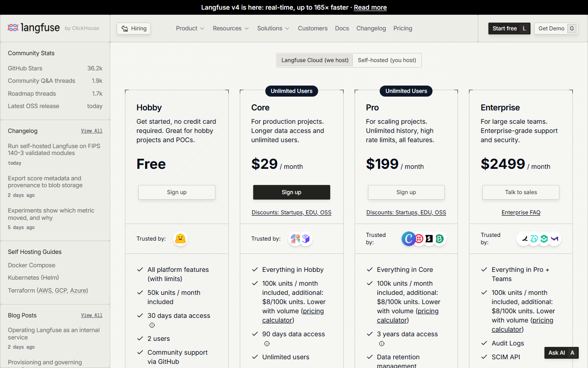The image size is (588, 368).
Task: Open 'Export score metadata and provenance' changelog entry
Action: pyautogui.click(x=55, y=186)
